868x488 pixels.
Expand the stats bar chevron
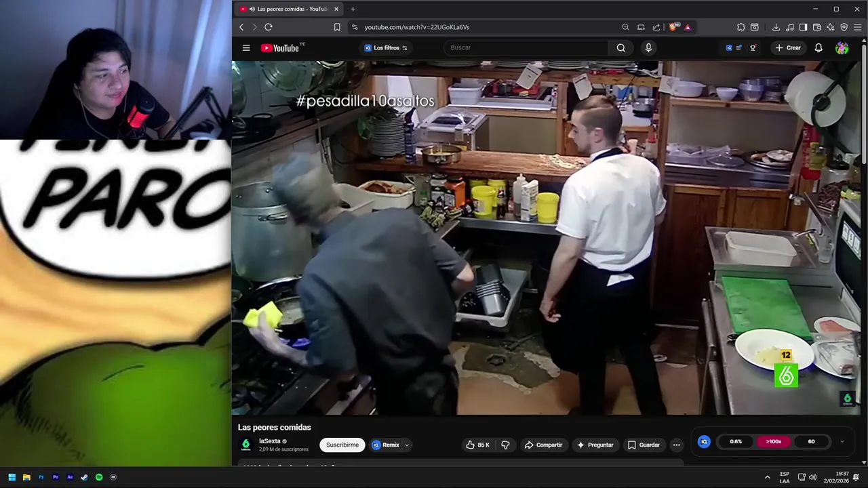(842, 441)
